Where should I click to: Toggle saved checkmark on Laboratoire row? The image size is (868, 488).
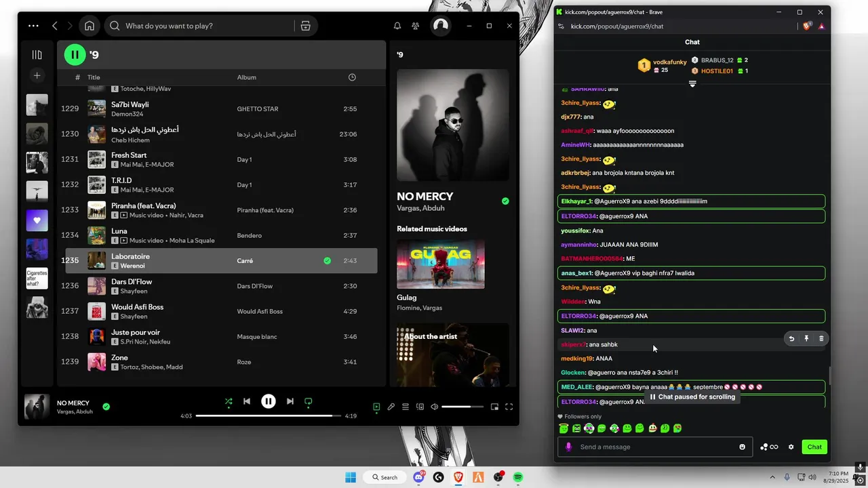click(x=328, y=261)
